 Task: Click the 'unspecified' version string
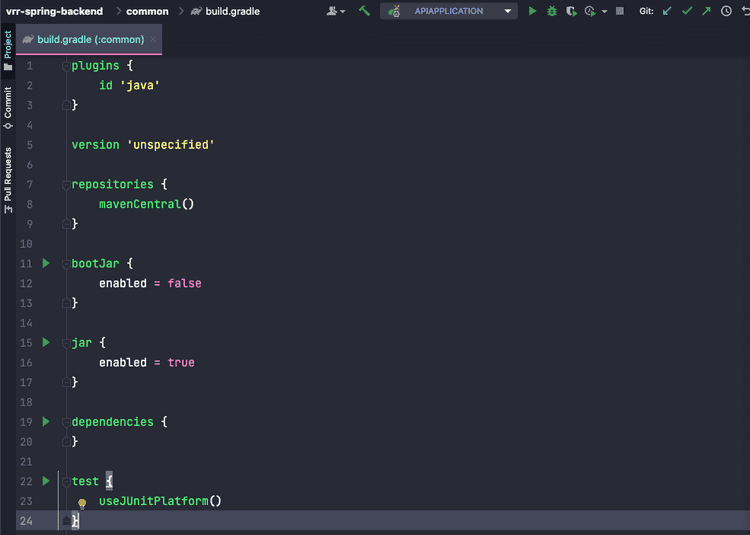click(x=171, y=145)
